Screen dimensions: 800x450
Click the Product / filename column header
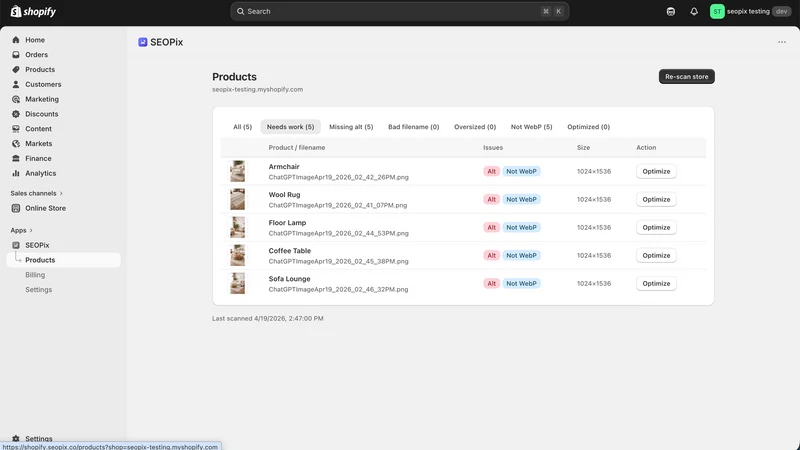pyautogui.click(x=296, y=147)
